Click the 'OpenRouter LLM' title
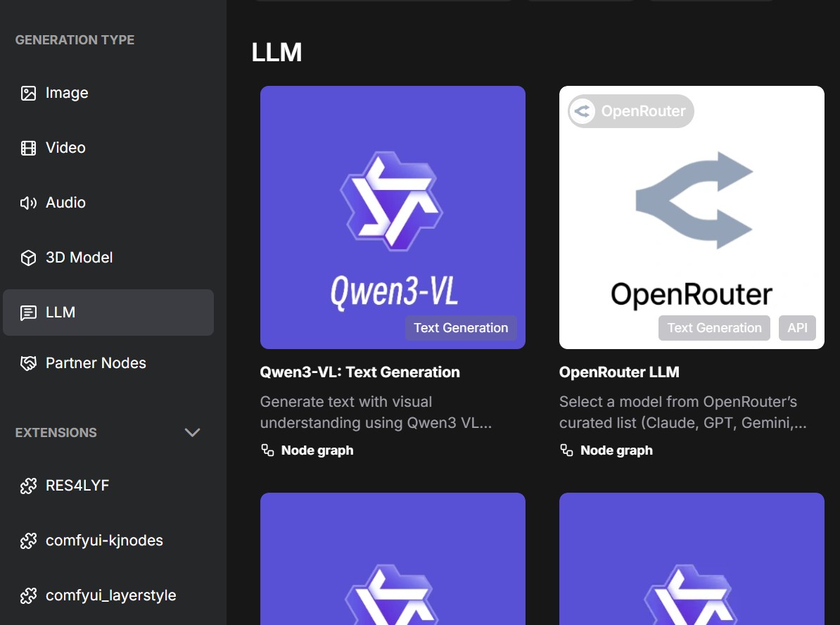Image resolution: width=840 pixels, height=625 pixels. tap(619, 372)
